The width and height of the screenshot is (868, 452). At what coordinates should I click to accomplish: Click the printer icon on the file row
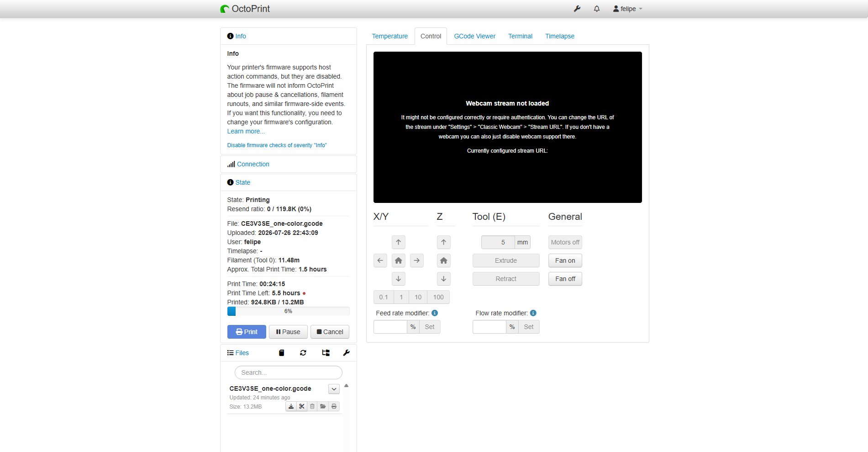click(334, 406)
